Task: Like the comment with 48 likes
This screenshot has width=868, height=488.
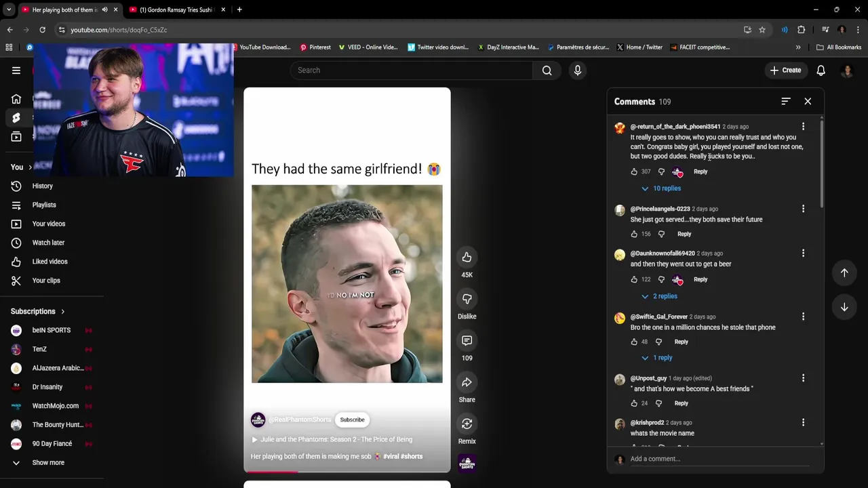Action: tap(634, 342)
